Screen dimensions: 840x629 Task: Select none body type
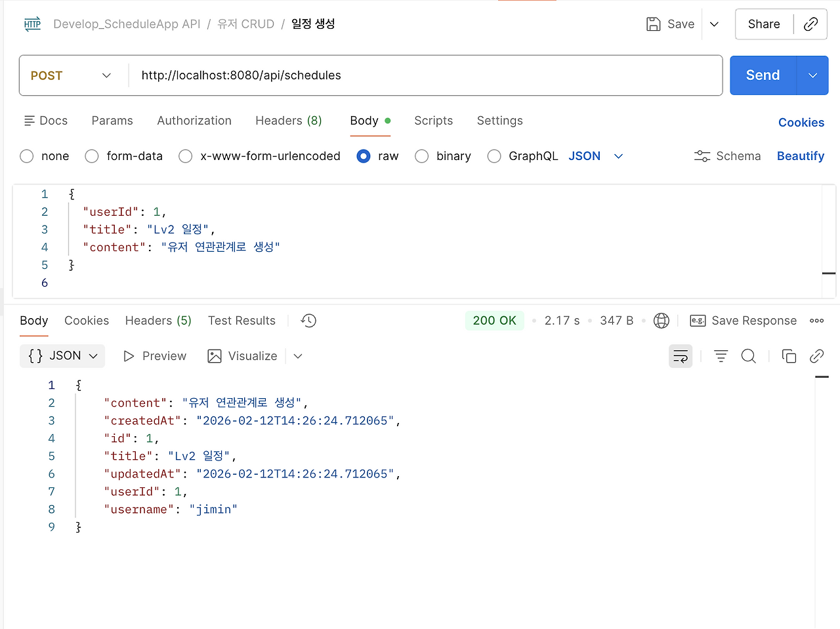(x=45, y=156)
